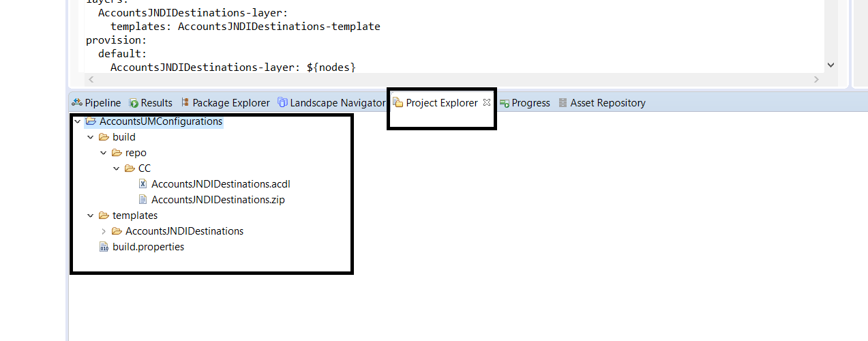Image resolution: width=868 pixels, height=341 pixels.
Task: Collapse the build folder
Action: [90, 137]
